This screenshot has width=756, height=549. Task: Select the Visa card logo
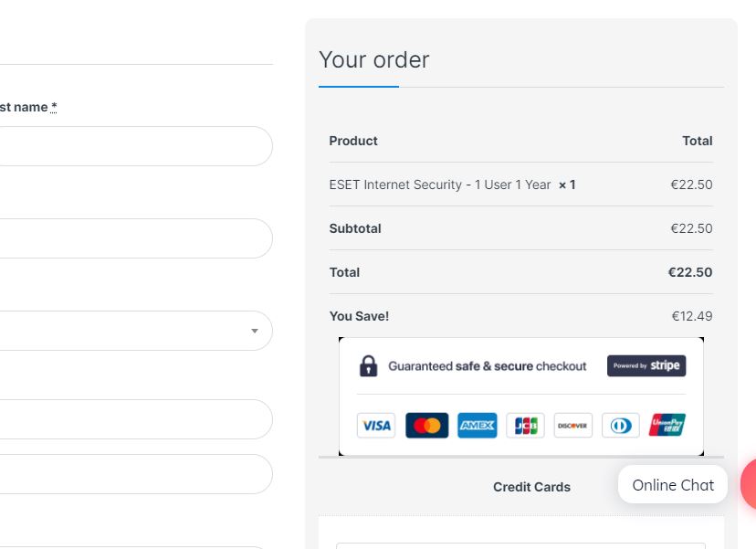tap(375, 426)
